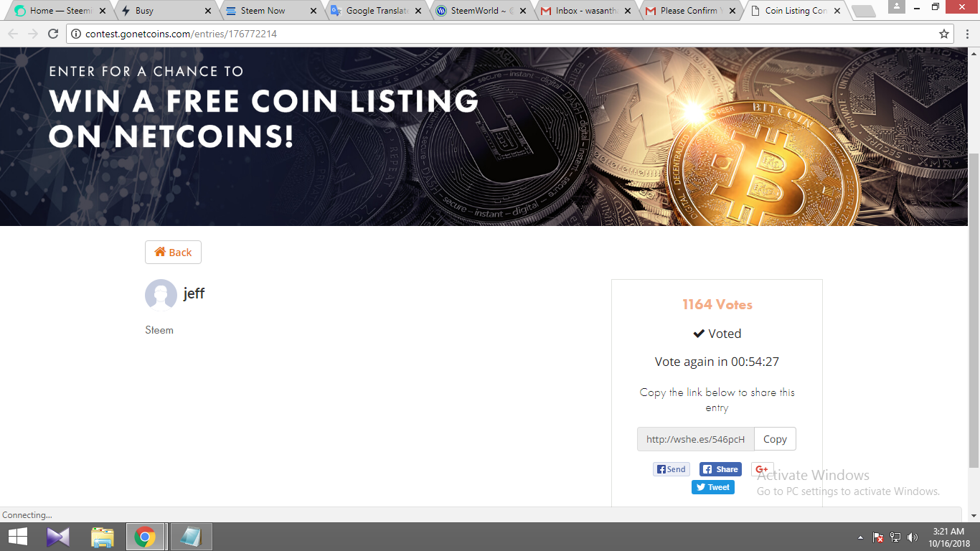Select the wshe.es share link field
Viewport: 980px width, 551px height.
[696, 439]
